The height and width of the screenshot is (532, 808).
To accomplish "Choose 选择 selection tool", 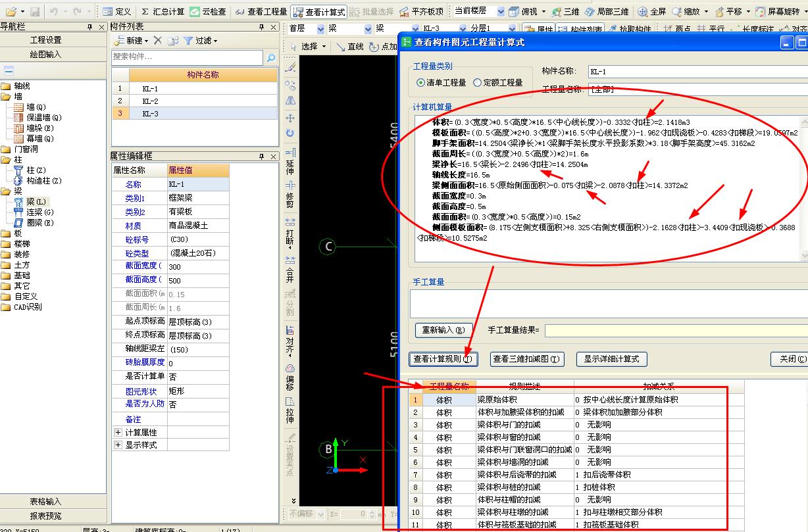I will click(309, 47).
